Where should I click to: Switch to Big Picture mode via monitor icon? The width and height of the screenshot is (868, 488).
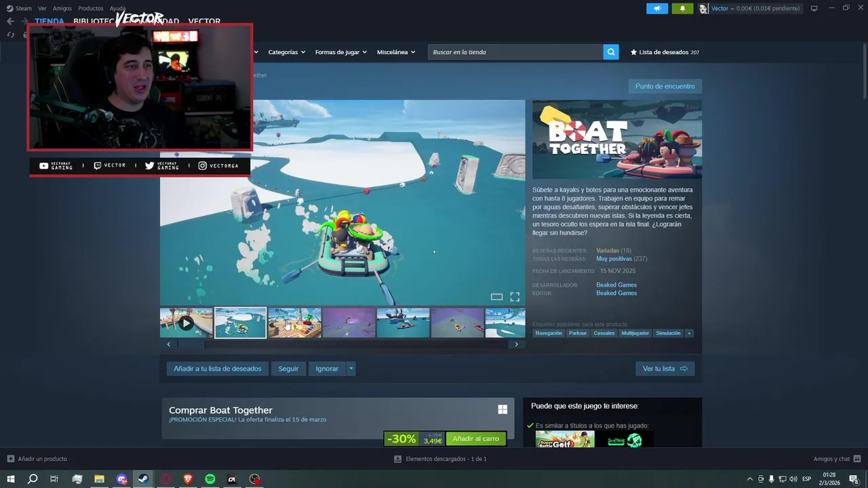tap(814, 8)
